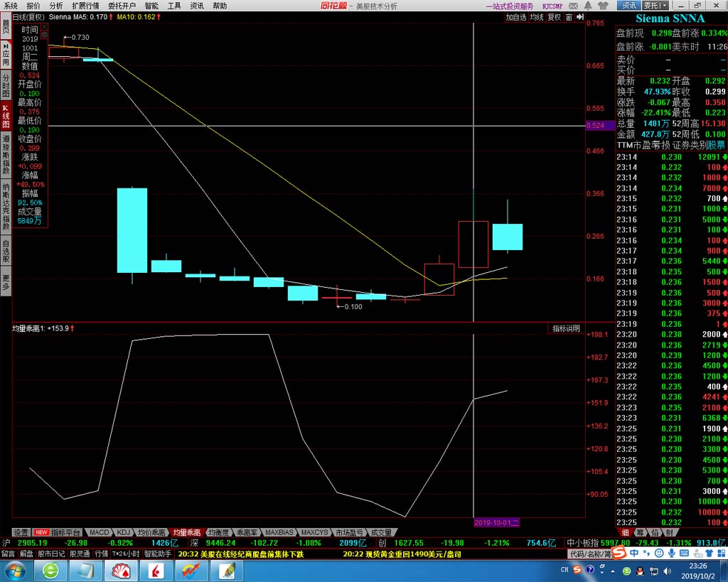Open the 帮助 menu
This screenshot has height=582, width=728.
tap(220, 6)
